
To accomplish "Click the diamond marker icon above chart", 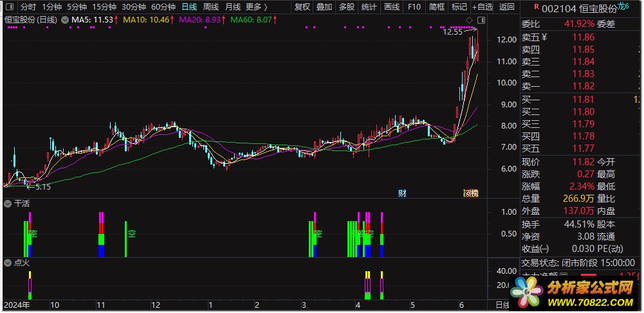I will click(x=471, y=20).
